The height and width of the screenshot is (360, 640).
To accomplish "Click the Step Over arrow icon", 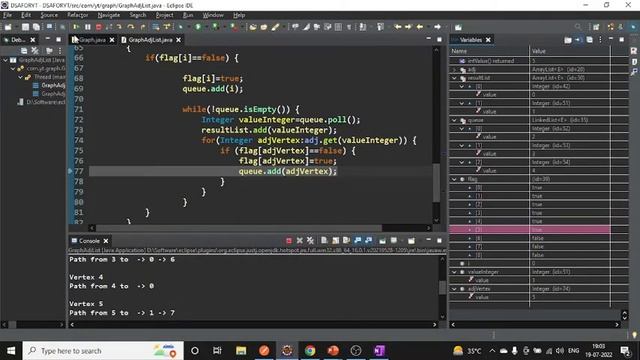I will click(x=131, y=27).
